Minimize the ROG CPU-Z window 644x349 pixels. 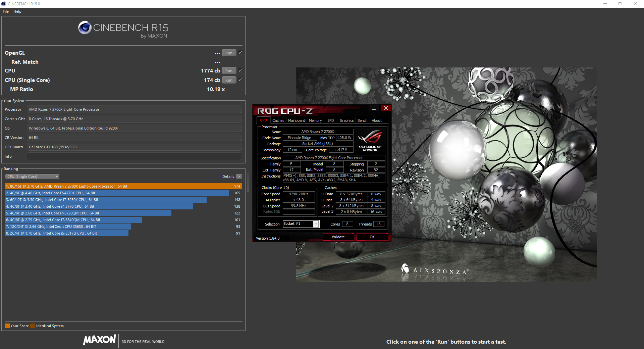tap(374, 109)
